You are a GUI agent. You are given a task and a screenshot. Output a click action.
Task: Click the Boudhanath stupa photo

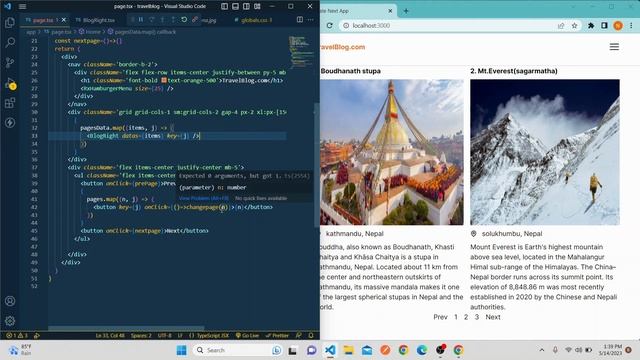point(392,152)
